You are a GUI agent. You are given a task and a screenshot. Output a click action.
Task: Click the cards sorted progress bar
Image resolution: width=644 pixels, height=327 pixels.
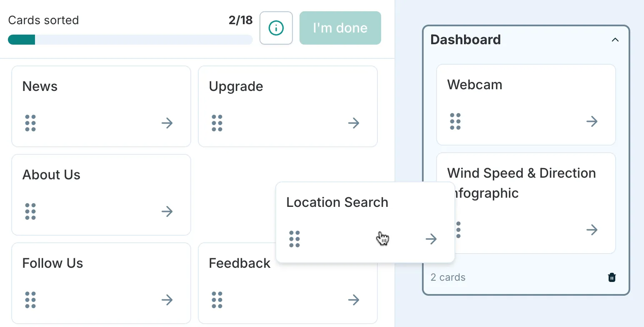(130, 40)
